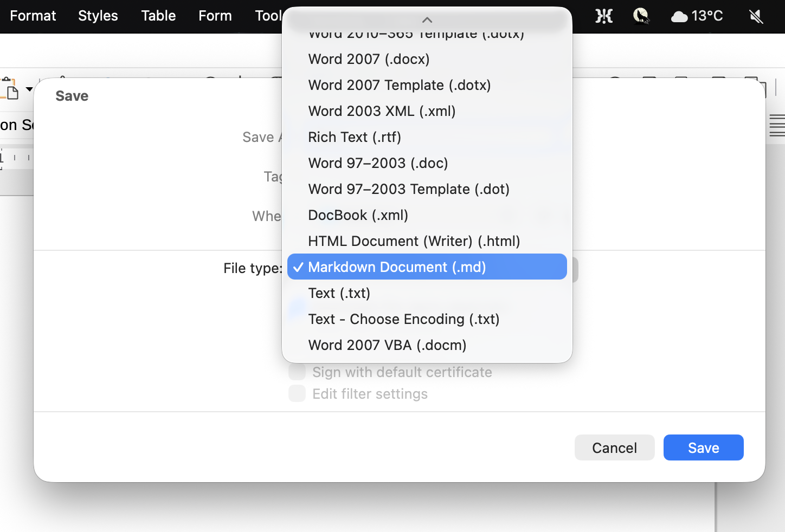This screenshot has width=785, height=532.
Task: Select Rich Text (.rtf) format
Action: [x=354, y=137]
